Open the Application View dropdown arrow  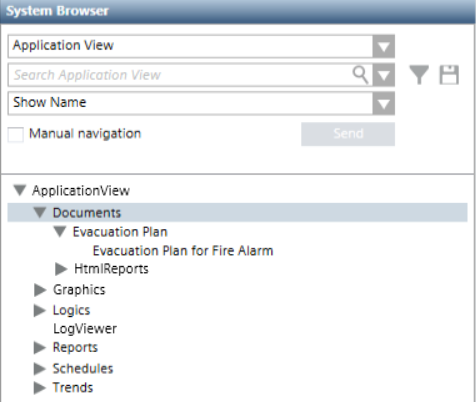point(384,46)
